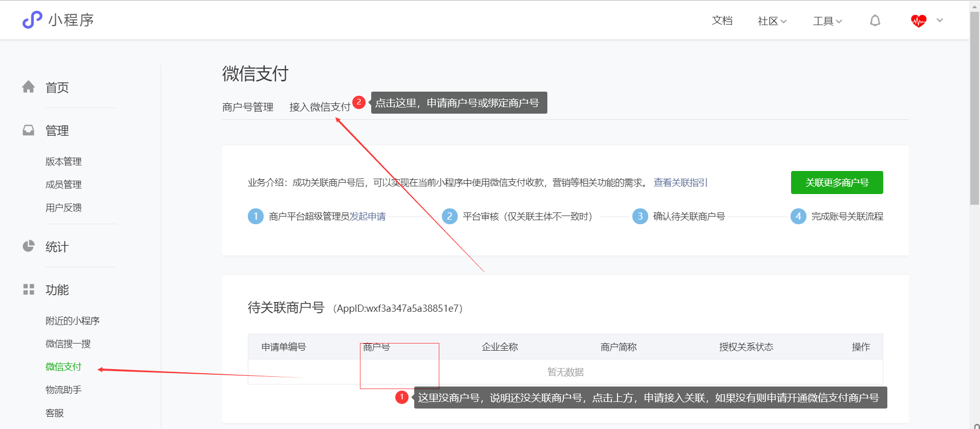Go to 首页 in the sidebar
Viewport: 980px width, 429px height.
57,88
